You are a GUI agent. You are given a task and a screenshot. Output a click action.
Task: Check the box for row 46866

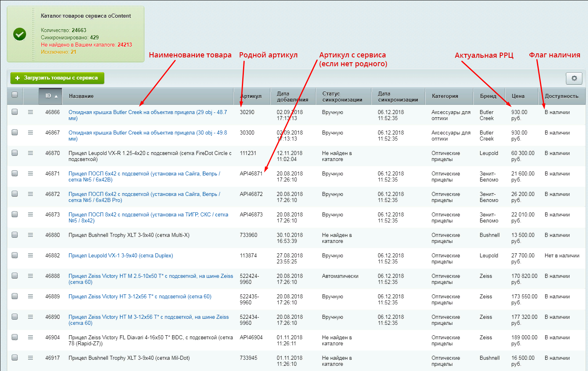click(x=15, y=112)
